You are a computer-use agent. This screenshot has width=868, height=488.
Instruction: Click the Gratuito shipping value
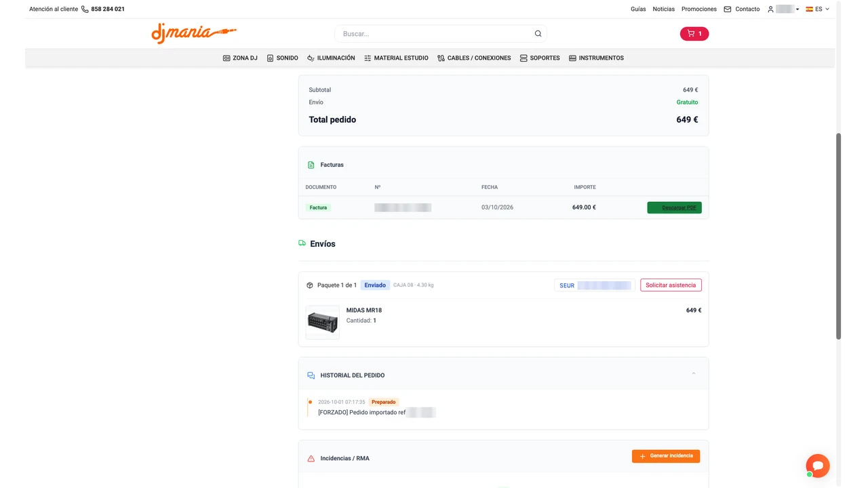(687, 102)
